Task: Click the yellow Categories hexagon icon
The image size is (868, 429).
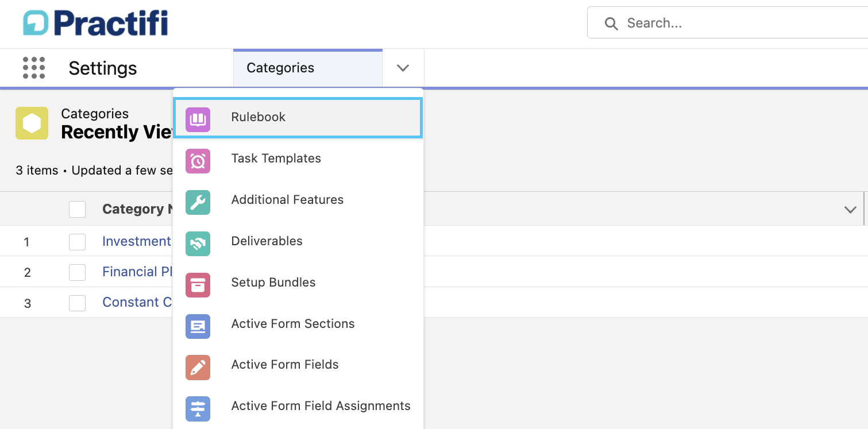Action: pos(32,123)
